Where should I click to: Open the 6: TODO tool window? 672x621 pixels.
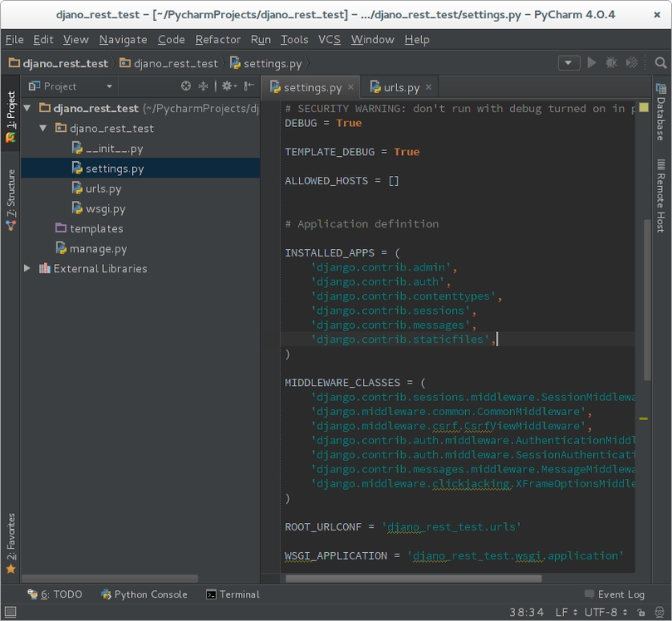(55, 594)
